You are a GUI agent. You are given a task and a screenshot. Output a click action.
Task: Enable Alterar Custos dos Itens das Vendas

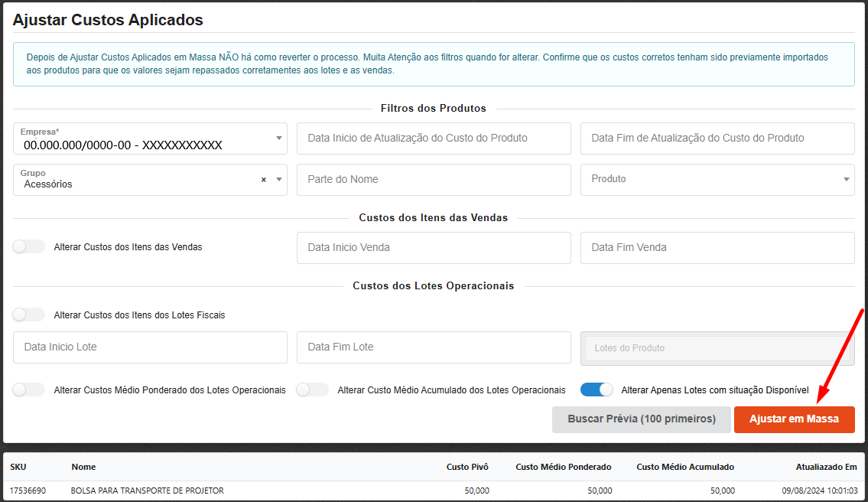pyautogui.click(x=29, y=246)
